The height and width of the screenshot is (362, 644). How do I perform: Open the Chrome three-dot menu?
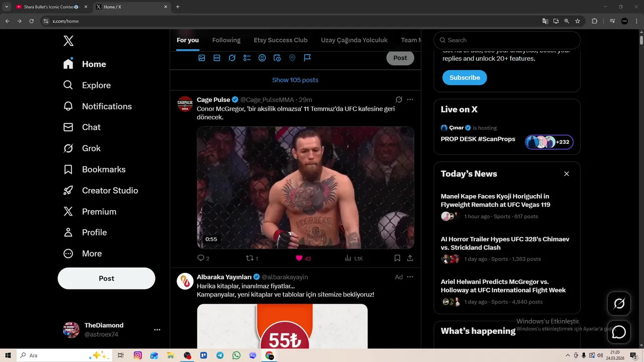(636, 21)
